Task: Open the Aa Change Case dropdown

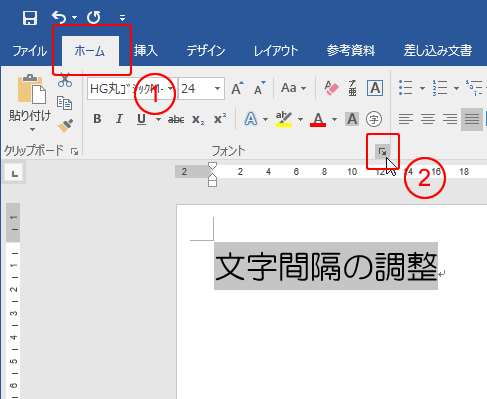Action: (x=293, y=88)
